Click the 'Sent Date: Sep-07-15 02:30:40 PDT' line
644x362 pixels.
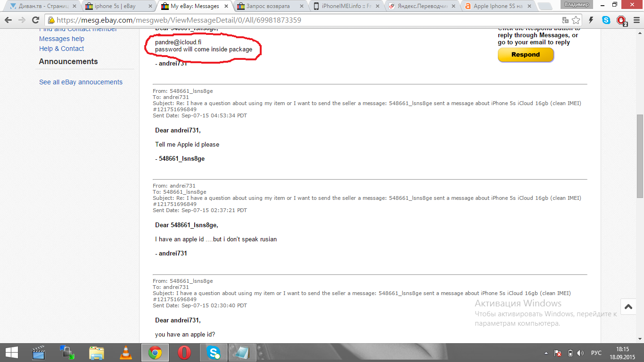point(200,305)
